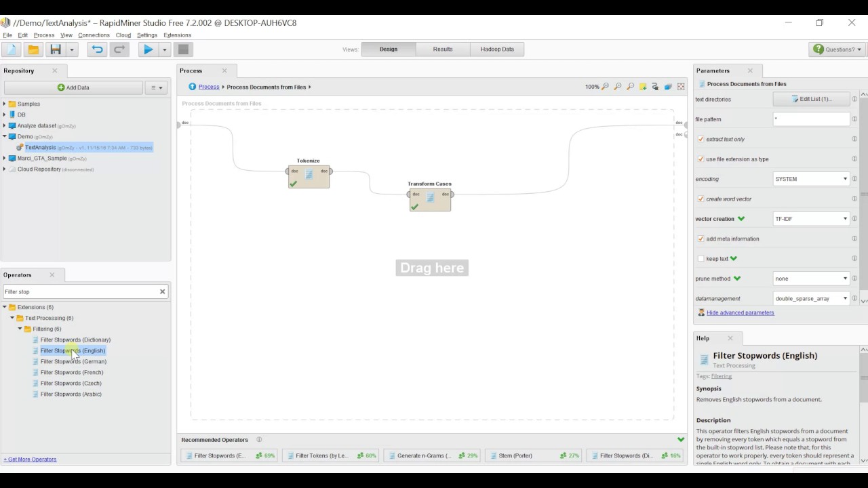Toggle create word vector checkbox
Viewport: 868px width, 488px height.
point(701,199)
